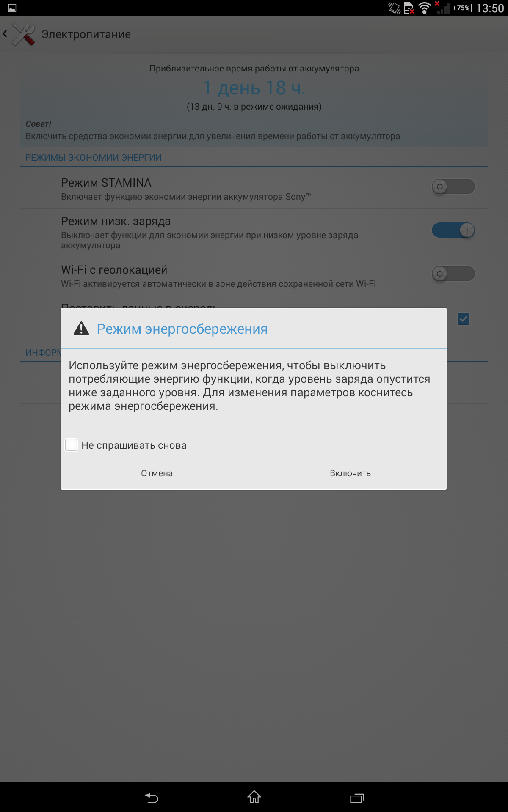Screen dimensions: 508x812
Task: Tap the 75% battery indicator
Action: (x=463, y=8)
